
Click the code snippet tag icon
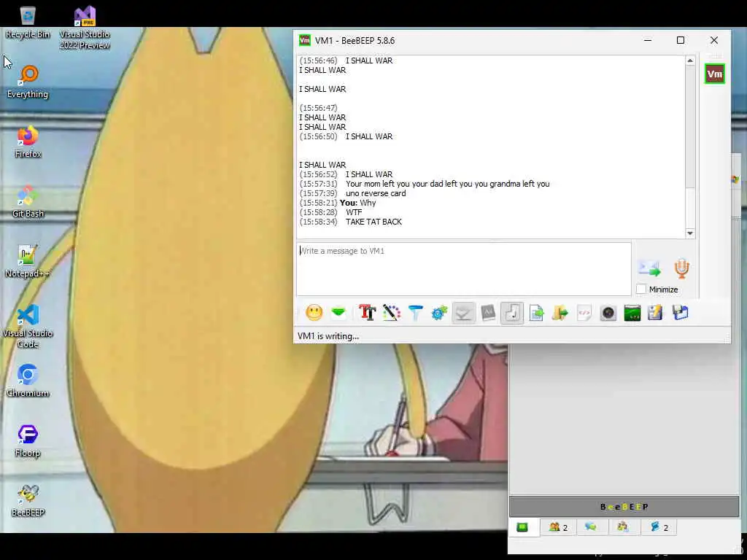point(584,313)
